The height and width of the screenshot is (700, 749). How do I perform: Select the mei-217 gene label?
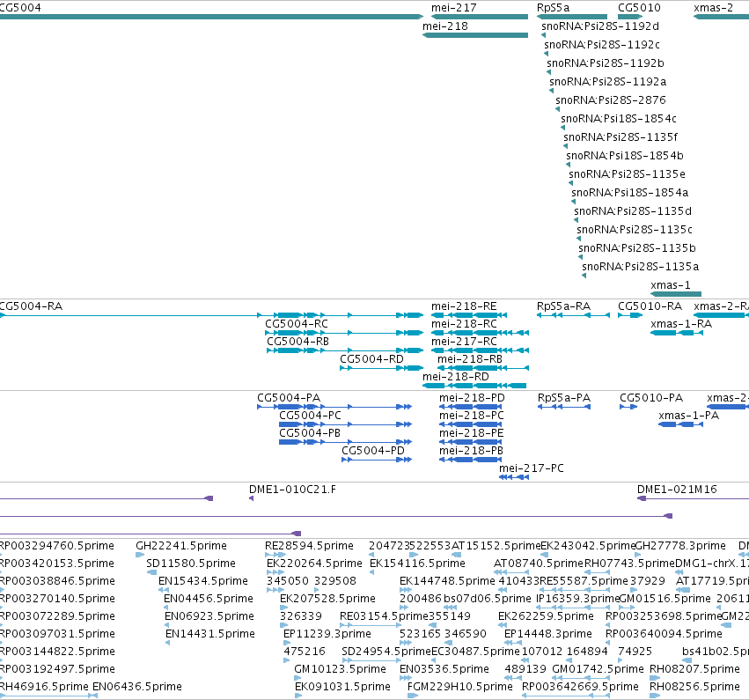pos(454,8)
